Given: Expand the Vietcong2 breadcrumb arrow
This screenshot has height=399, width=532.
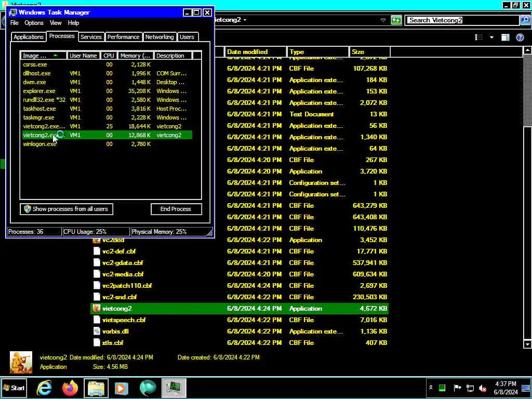Looking at the screenshot, I should point(245,20).
